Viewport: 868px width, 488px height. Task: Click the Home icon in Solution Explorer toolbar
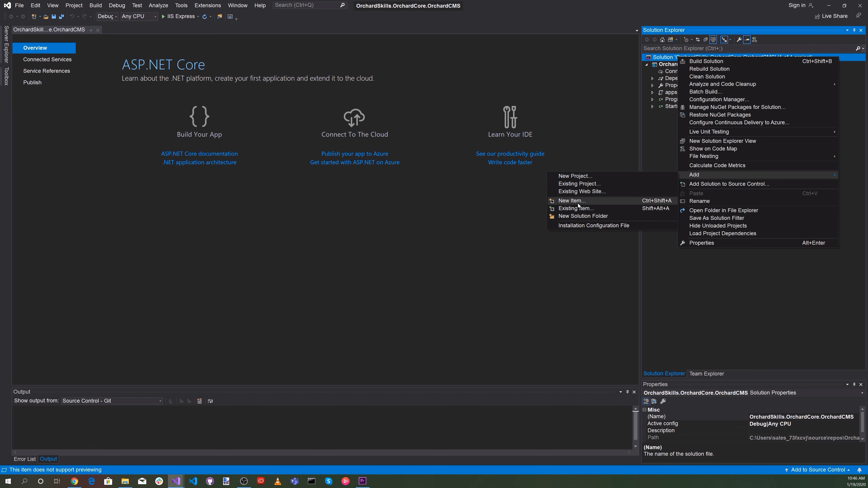[662, 40]
